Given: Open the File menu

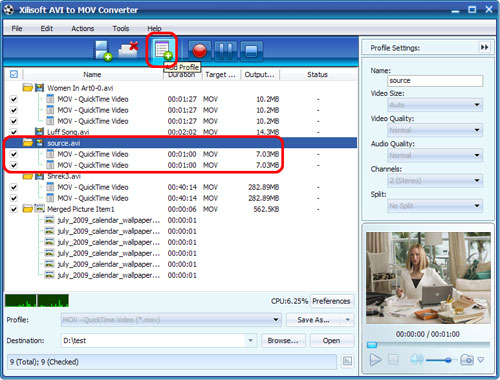Looking at the screenshot, I should click(x=17, y=28).
